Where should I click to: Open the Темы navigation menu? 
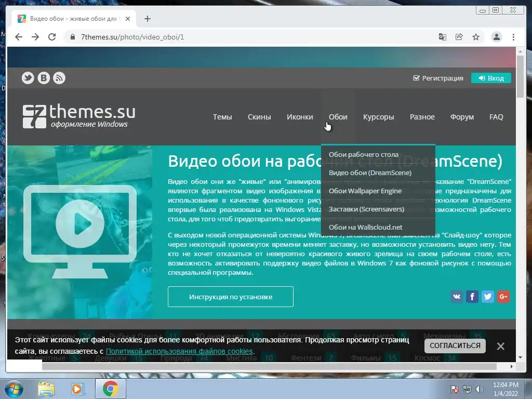pyautogui.click(x=222, y=117)
